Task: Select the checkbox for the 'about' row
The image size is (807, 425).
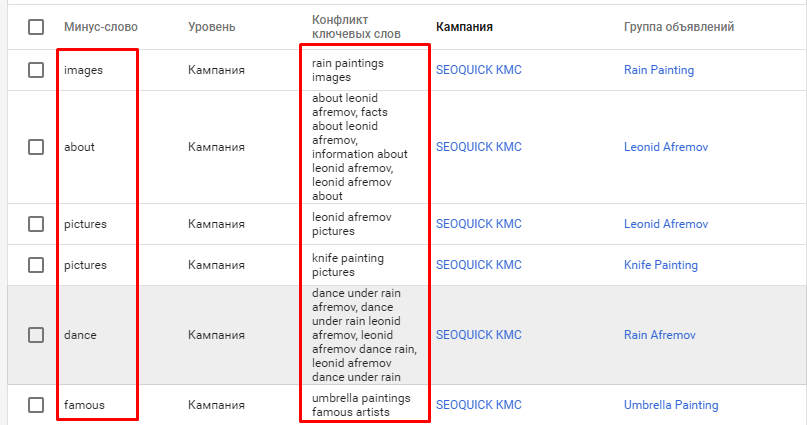Action: point(36,147)
